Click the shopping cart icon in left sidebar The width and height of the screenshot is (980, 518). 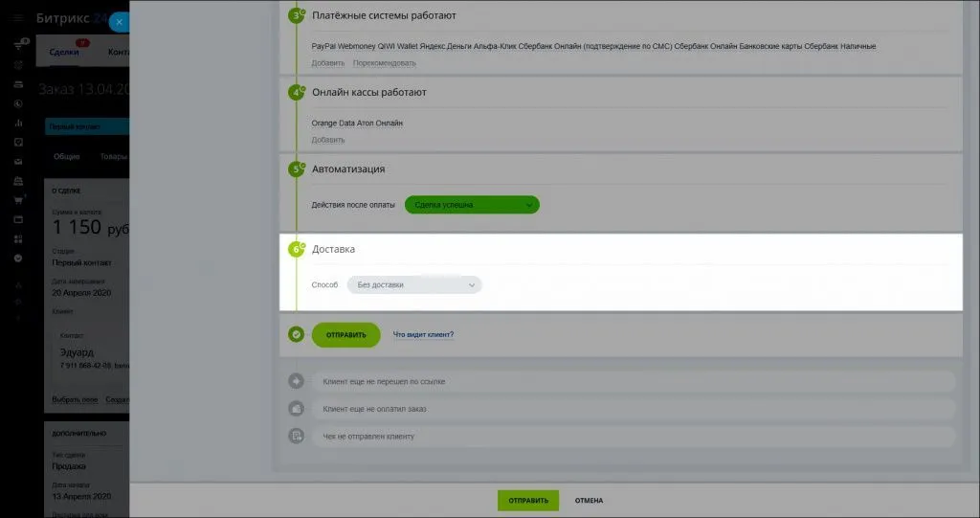[x=18, y=200]
